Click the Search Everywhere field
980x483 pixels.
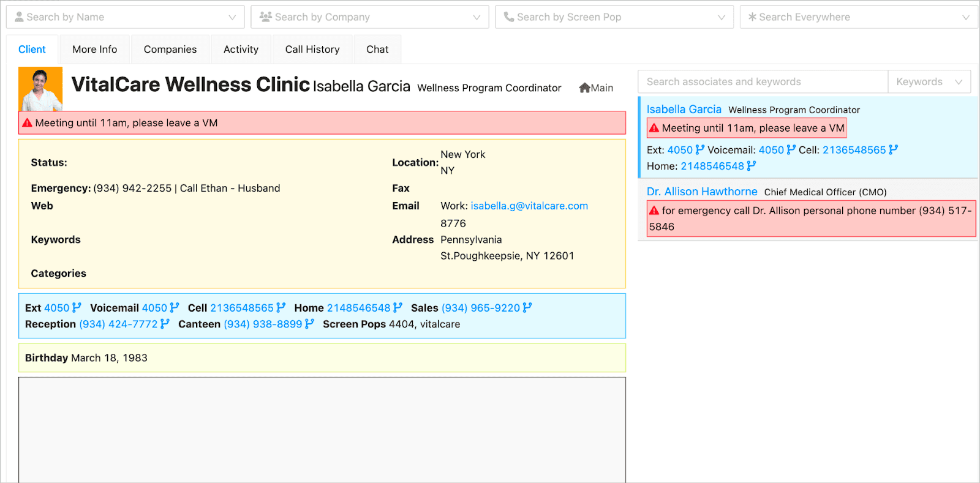coord(859,17)
